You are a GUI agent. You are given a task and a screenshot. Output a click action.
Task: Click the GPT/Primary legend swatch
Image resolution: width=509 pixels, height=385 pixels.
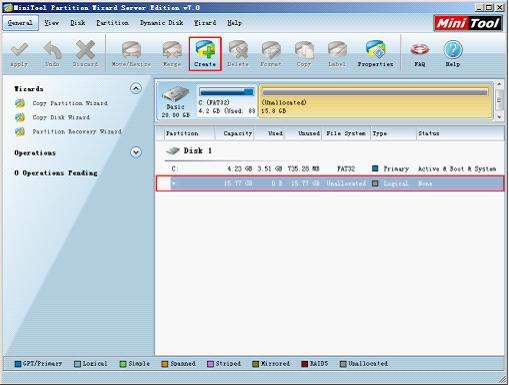18,364
